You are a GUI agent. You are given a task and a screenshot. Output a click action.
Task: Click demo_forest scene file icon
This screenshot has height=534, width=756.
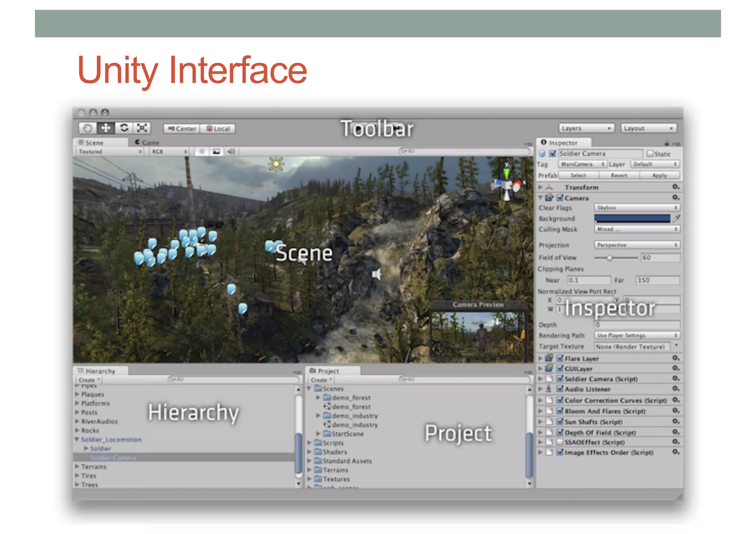click(x=327, y=406)
